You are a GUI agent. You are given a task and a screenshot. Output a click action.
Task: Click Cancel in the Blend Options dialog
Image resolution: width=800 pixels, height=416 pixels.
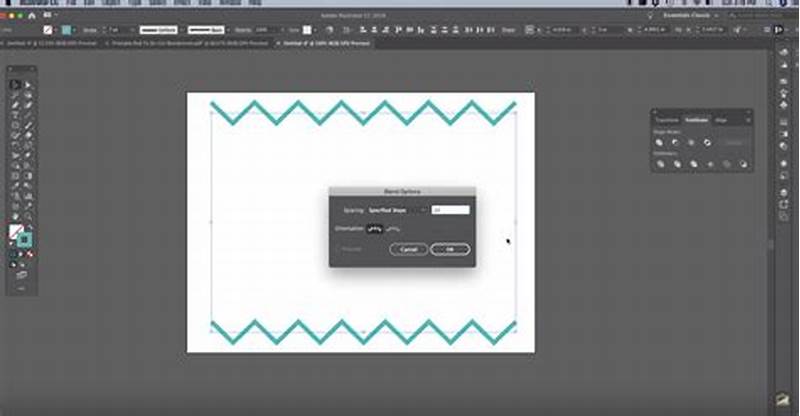(x=409, y=250)
